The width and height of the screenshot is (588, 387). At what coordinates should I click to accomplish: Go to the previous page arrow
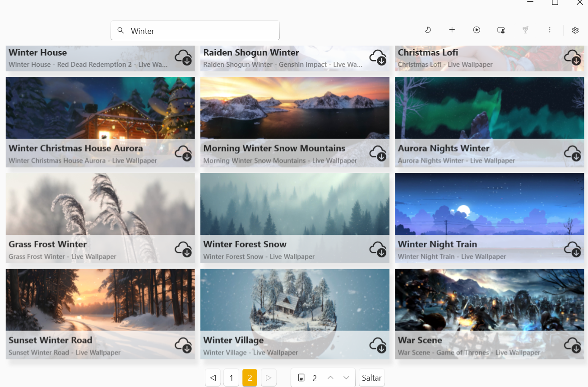(213, 378)
